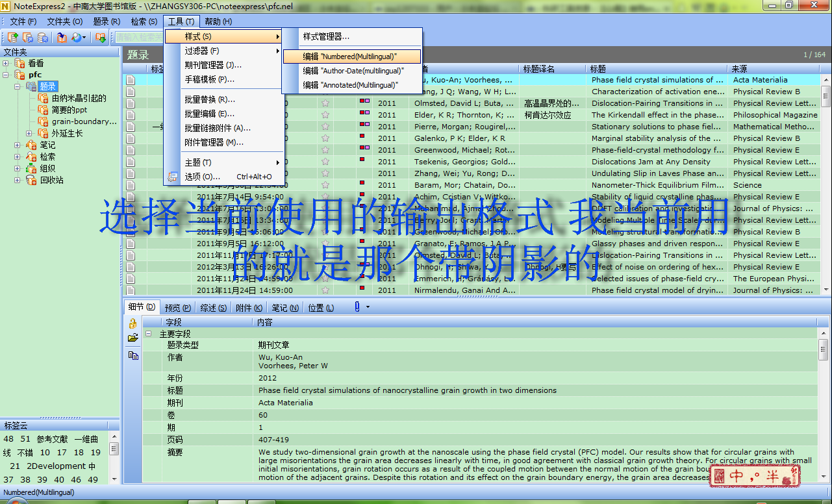This screenshot has height=504, width=832.
Task: Click the 内容 column header in details
Action: [x=535, y=322]
